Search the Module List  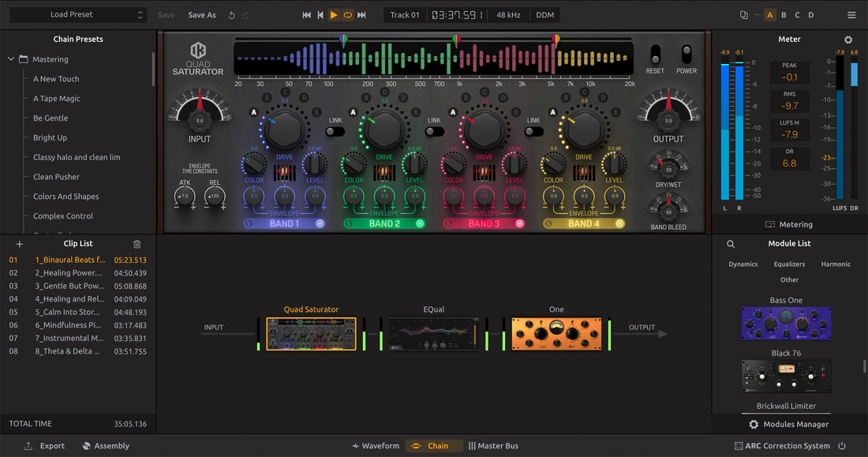(731, 244)
